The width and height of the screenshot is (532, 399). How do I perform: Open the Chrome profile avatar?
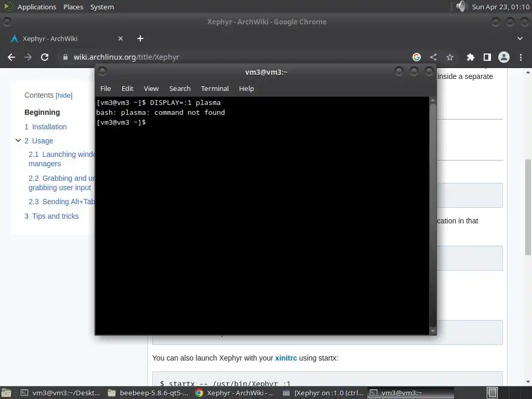click(504, 57)
